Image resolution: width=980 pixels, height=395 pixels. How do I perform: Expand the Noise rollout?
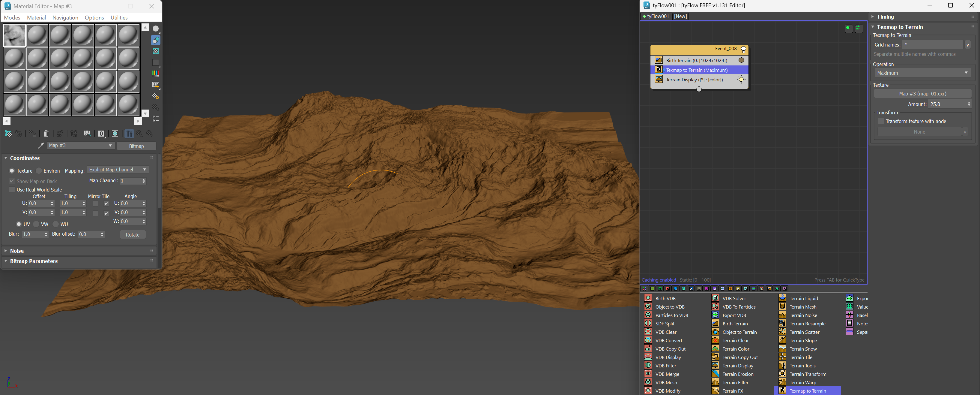(x=17, y=251)
